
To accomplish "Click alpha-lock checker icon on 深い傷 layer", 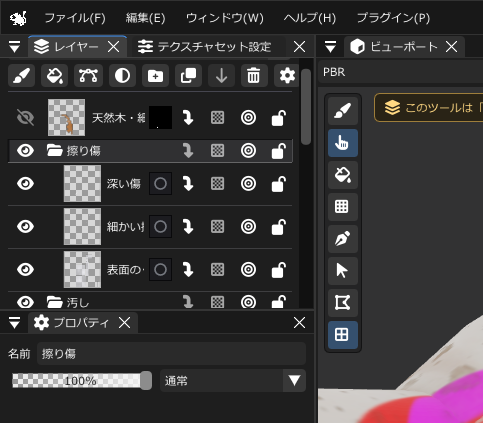I will [x=218, y=184].
